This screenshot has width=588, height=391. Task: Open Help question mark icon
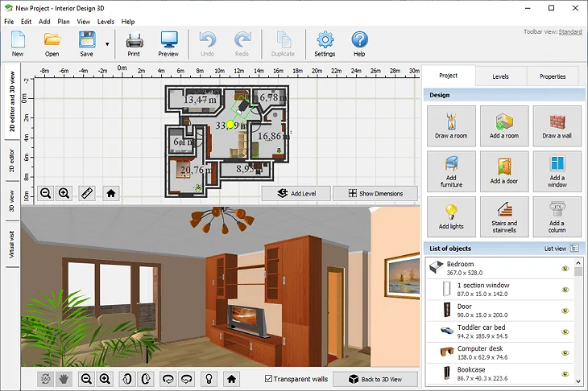point(359,43)
